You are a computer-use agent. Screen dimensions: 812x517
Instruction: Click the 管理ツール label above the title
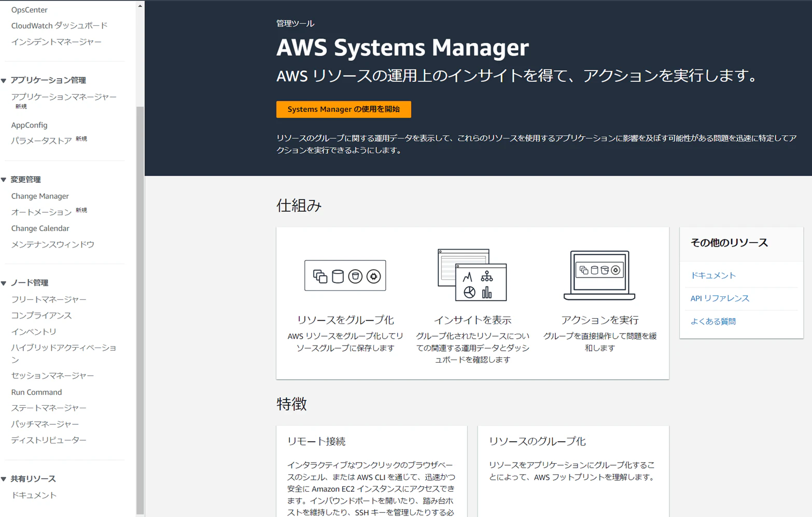tap(295, 23)
